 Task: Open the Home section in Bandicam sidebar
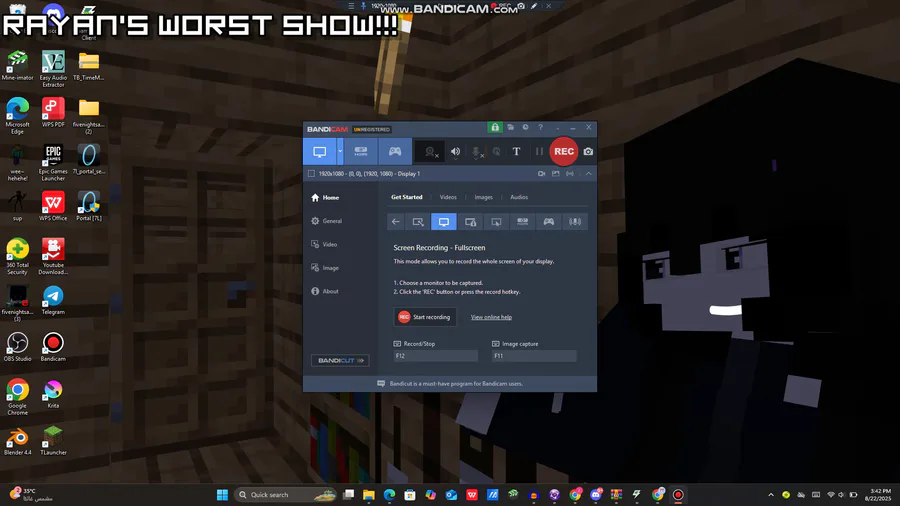point(325,197)
